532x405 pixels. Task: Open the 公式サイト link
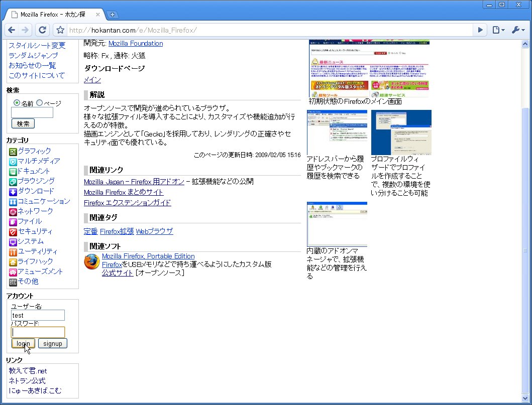(x=118, y=273)
